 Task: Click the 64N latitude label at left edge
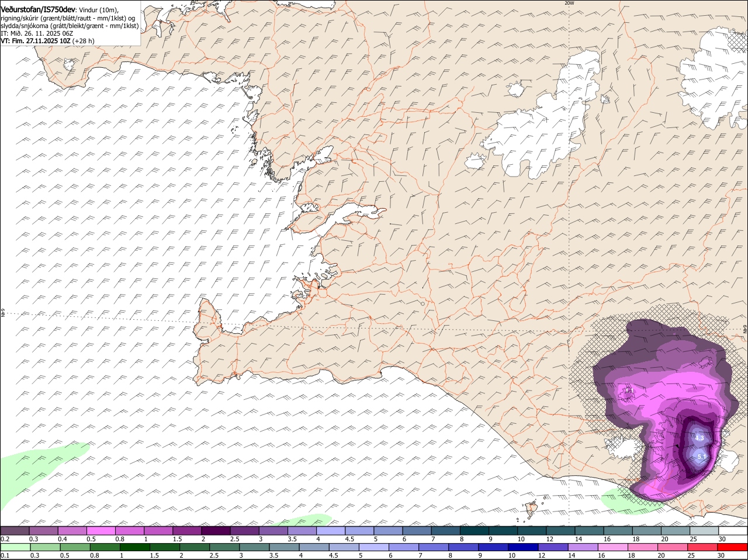(x=3, y=314)
